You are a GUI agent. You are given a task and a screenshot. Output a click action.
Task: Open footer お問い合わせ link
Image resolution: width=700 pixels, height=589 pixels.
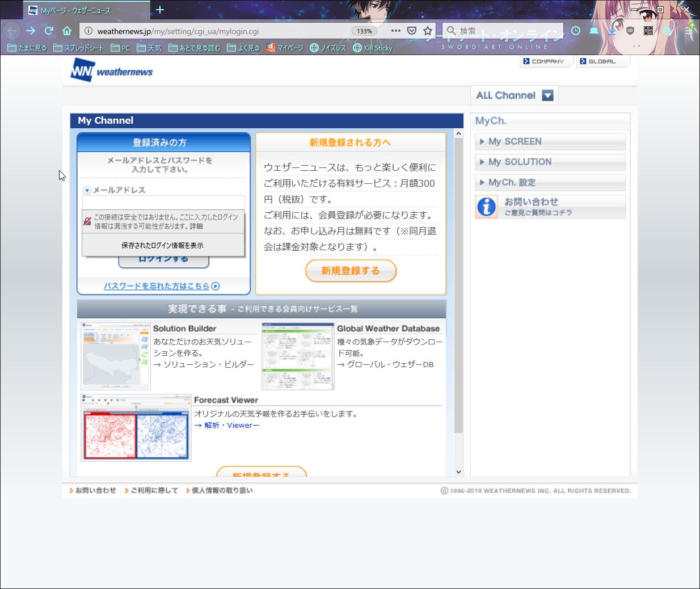(x=95, y=490)
